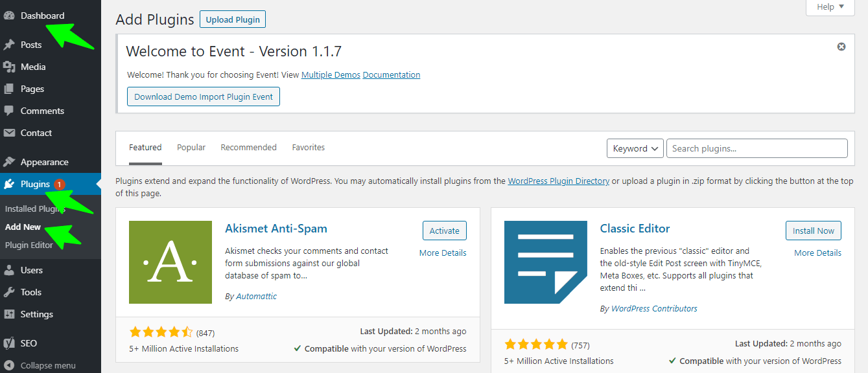
Task: Click the Comments speech bubble icon
Action: tap(9, 111)
